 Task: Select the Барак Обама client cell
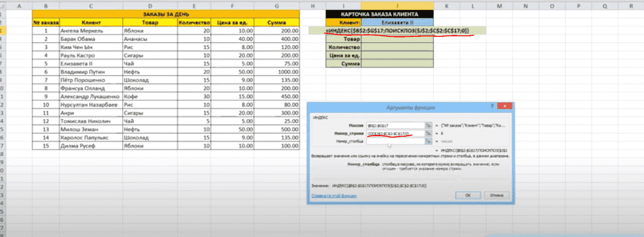[x=91, y=39]
